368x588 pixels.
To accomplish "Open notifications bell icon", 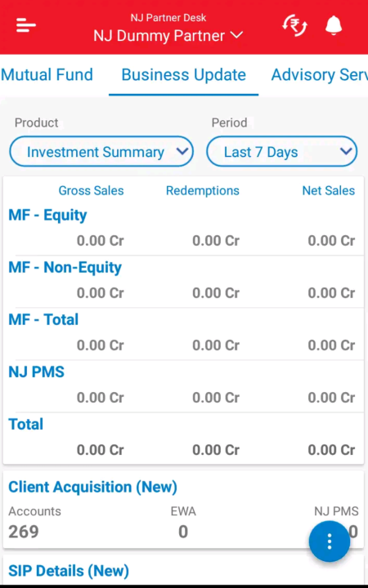I will pyautogui.click(x=334, y=25).
